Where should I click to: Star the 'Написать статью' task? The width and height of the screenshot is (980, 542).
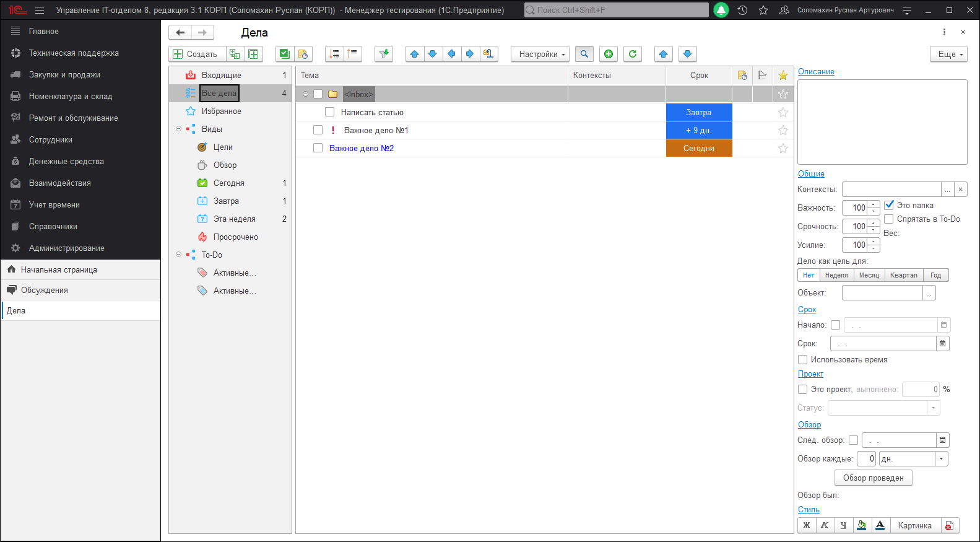[x=783, y=112]
